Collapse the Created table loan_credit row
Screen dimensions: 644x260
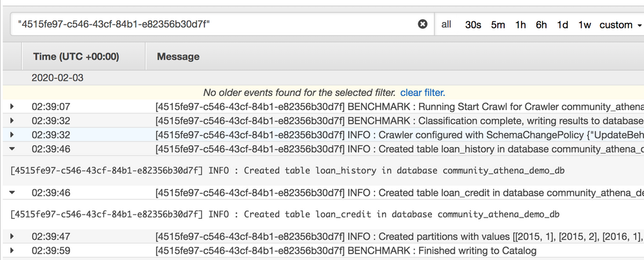click(x=12, y=192)
